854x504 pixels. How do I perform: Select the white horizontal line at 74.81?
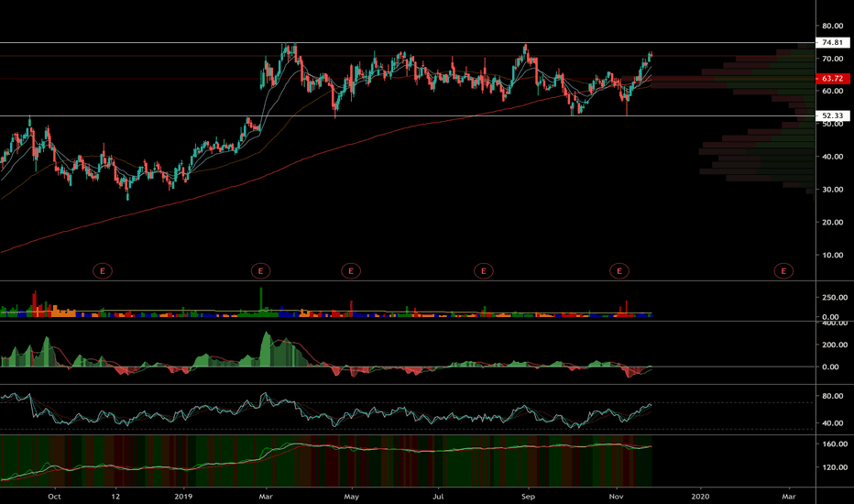pyautogui.click(x=408, y=42)
